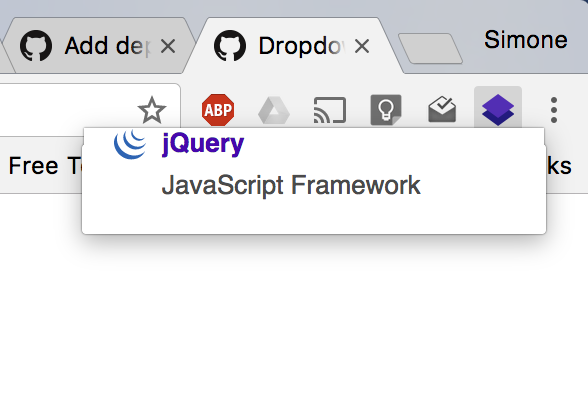This screenshot has height=414, width=588.
Task: Click the jQuery logo icon in popup
Action: [x=130, y=144]
